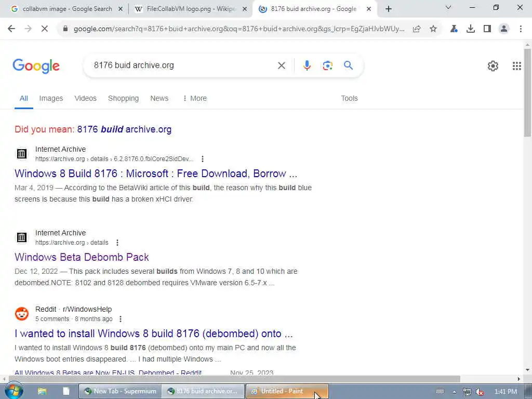Click the Reddit favicon
The image size is (532, 399).
(x=22, y=314)
